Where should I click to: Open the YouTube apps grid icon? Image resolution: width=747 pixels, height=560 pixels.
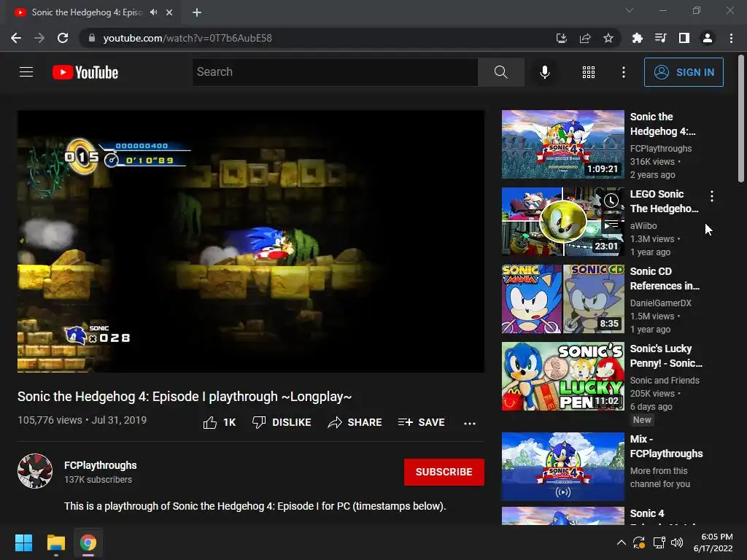pos(589,72)
